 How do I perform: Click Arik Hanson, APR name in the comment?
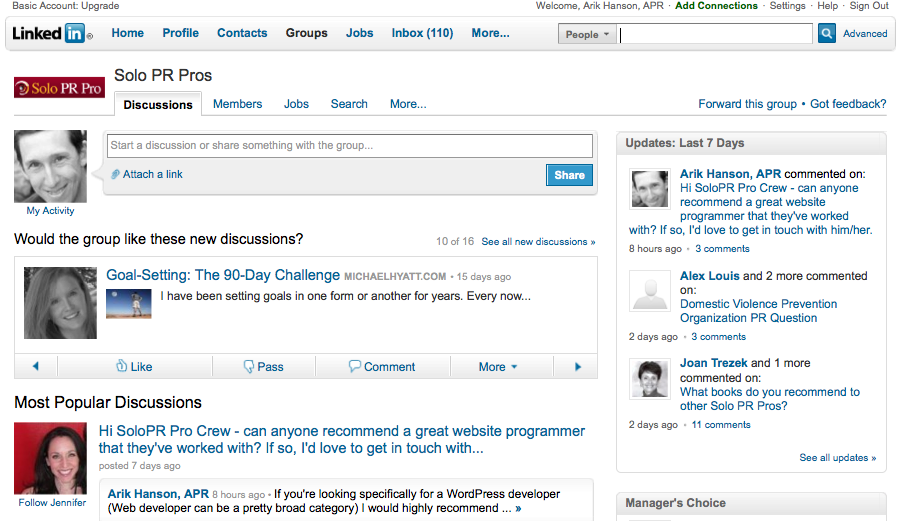158,494
